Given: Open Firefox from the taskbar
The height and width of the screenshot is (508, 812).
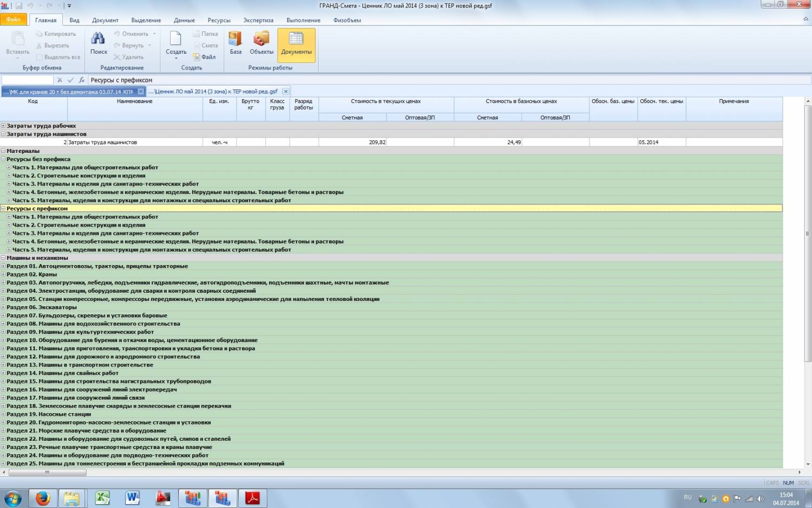Looking at the screenshot, I should (42, 498).
